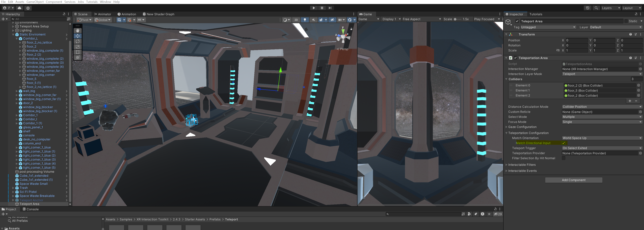Expand the Interactable Events section
Viewport: 644px width, 230px height.
[522, 171]
